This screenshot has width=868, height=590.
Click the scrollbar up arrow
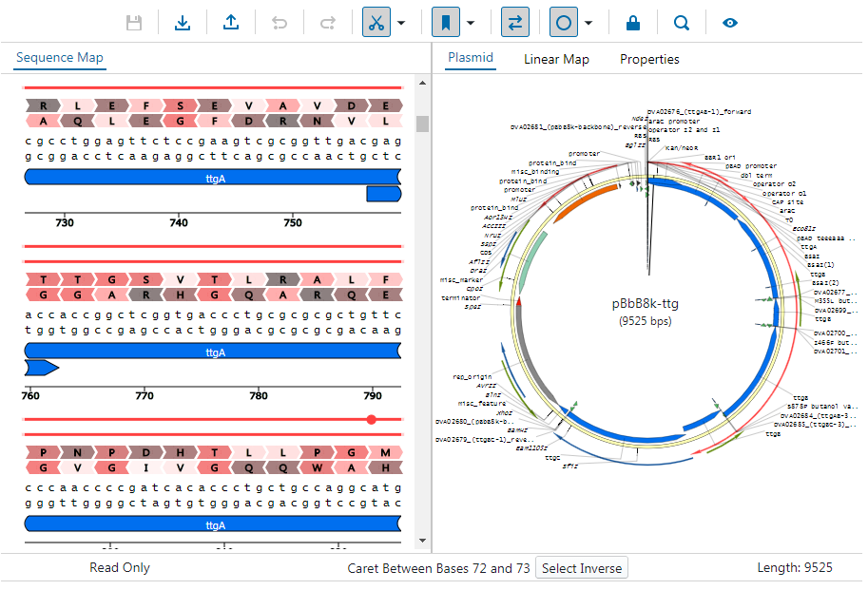pyautogui.click(x=422, y=84)
